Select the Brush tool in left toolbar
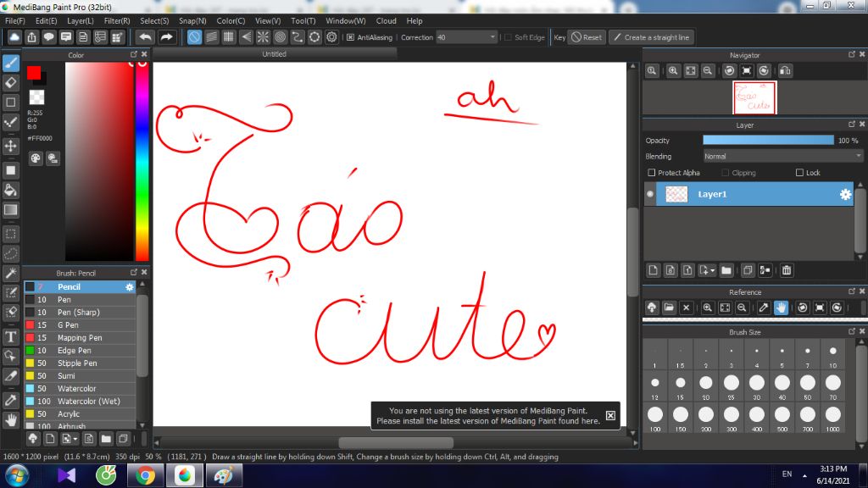This screenshot has height=488, width=868. [x=11, y=63]
